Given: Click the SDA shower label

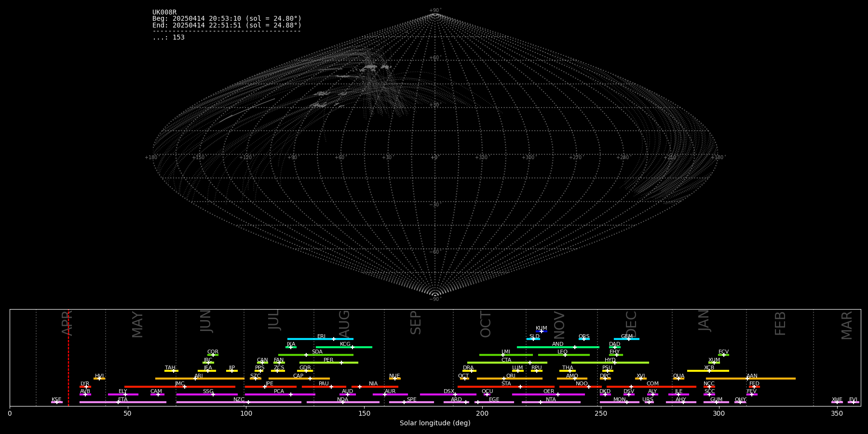Looking at the screenshot, I should [x=317, y=352].
